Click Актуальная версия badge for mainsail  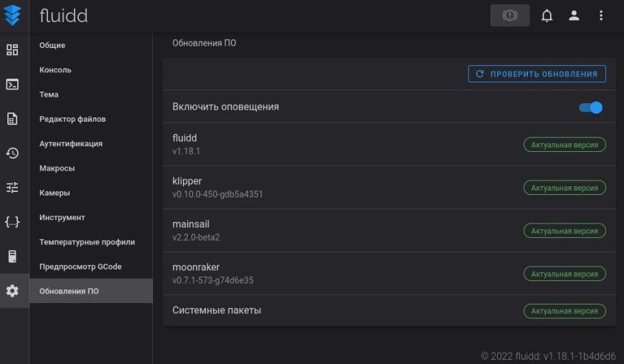pyautogui.click(x=564, y=231)
